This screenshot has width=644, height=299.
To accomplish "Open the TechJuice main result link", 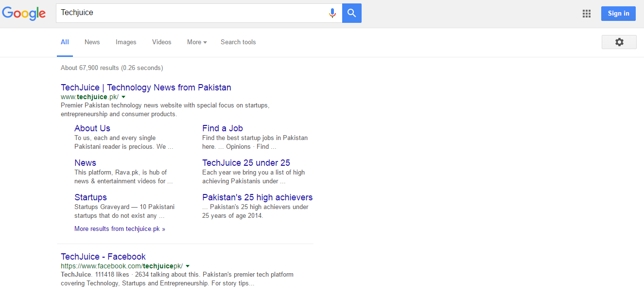I will 146,87.
